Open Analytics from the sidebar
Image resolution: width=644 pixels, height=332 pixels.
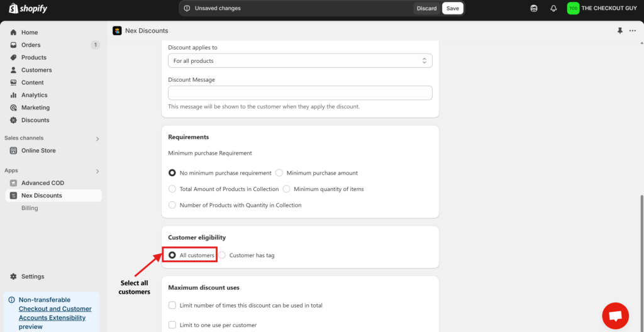34,95
